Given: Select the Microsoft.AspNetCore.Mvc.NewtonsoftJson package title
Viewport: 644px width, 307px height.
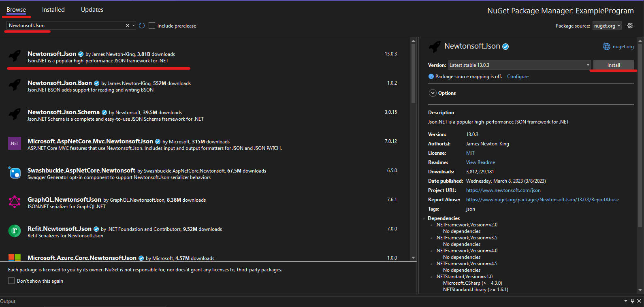Looking at the screenshot, I should (x=90, y=141).
